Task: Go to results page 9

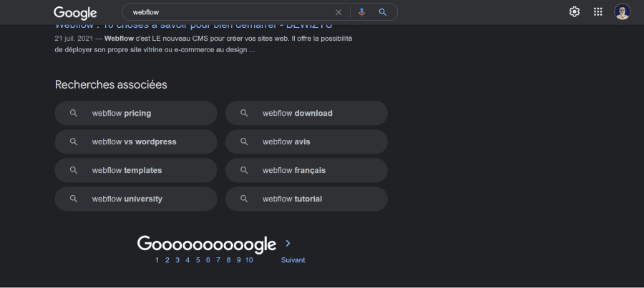Action: (x=238, y=260)
